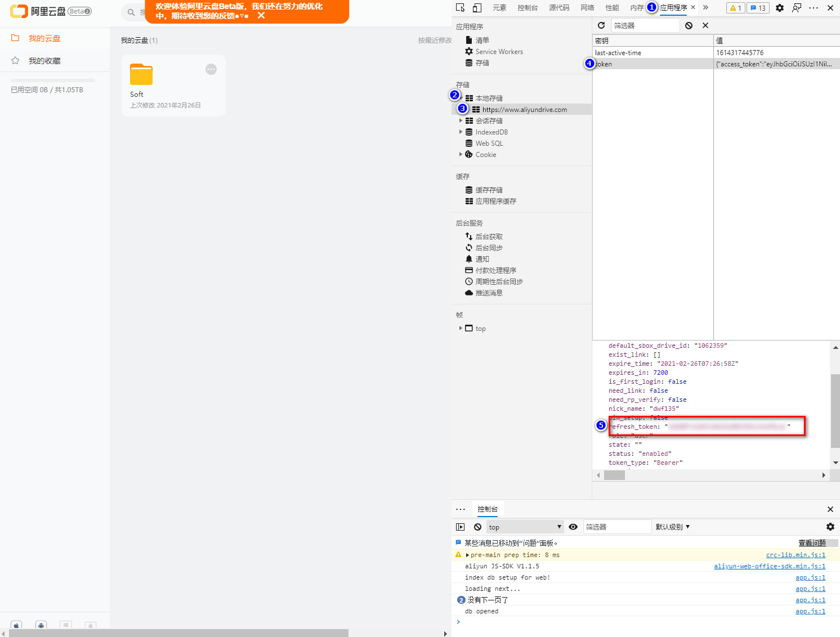Image resolution: width=840 pixels, height=637 pixels.
Task: Open crc-lib.min.js:1 source link
Action: [x=796, y=555]
